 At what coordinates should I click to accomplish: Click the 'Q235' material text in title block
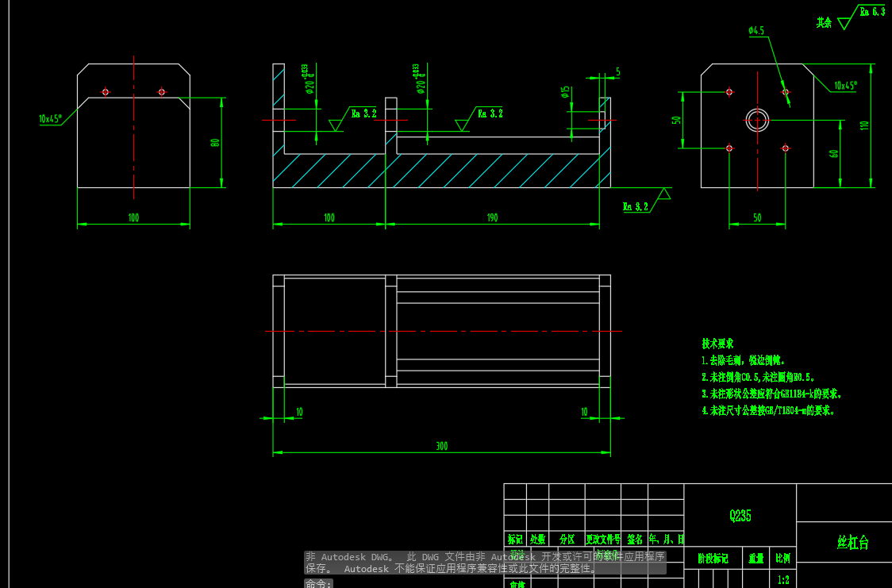click(740, 516)
